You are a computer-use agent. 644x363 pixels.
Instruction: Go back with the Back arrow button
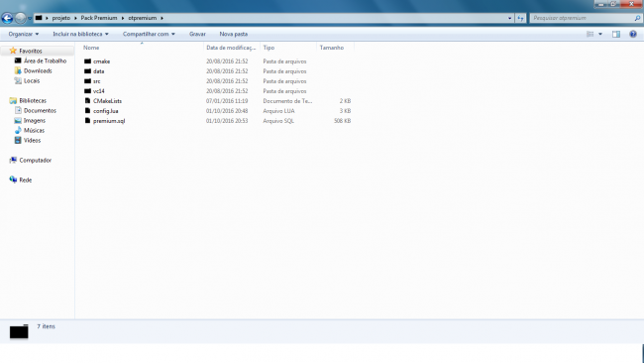click(7, 18)
